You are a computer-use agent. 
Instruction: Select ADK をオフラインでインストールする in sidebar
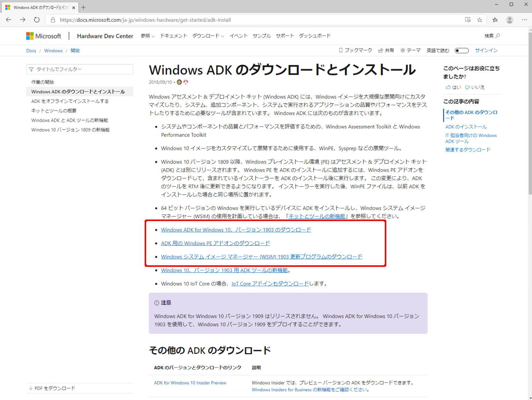70,101
